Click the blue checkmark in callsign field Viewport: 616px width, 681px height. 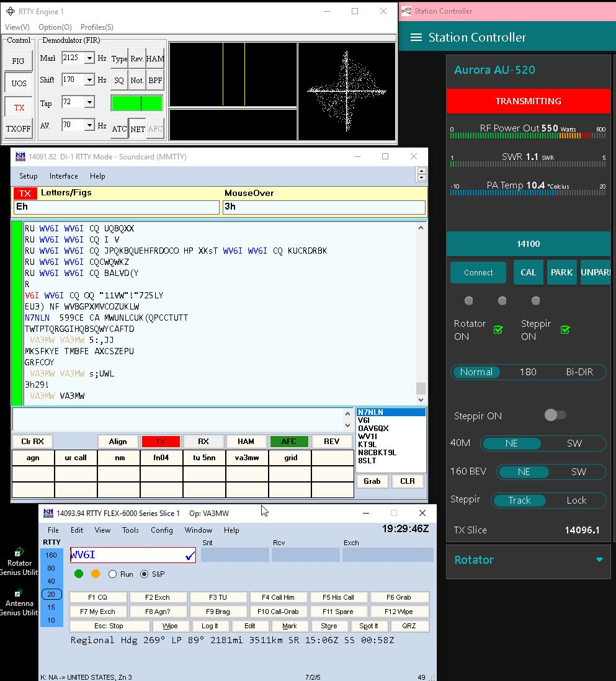tap(190, 556)
